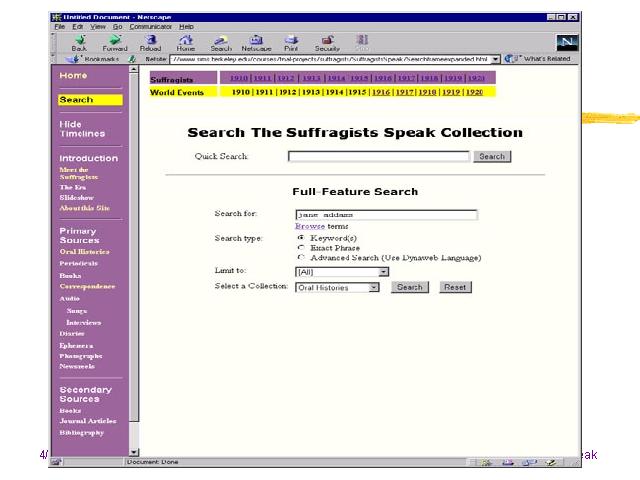Open the File menu
640x480 pixels.
pos(60,27)
